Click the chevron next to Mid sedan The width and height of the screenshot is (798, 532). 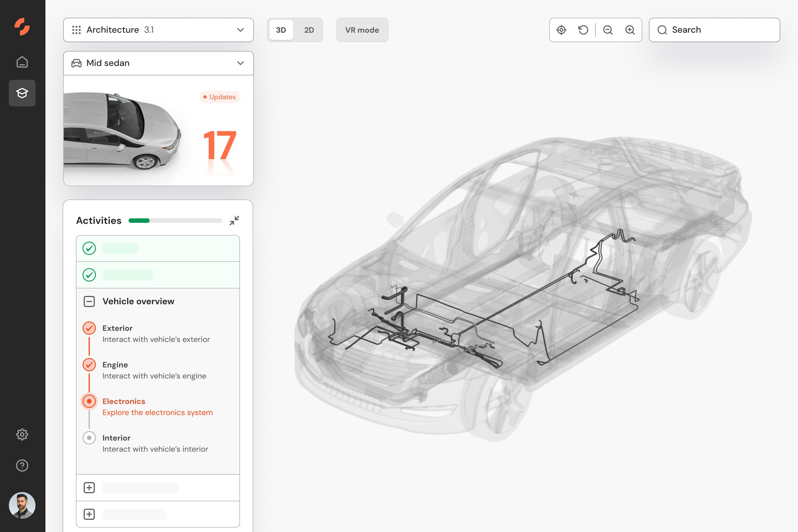(241, 63)
